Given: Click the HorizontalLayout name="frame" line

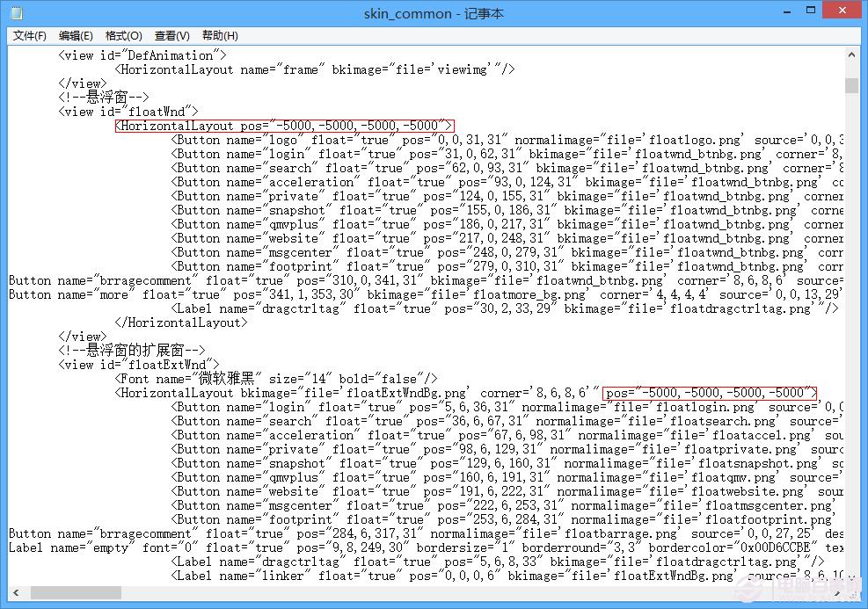Looking at the screenshot, I should point(315,69).
